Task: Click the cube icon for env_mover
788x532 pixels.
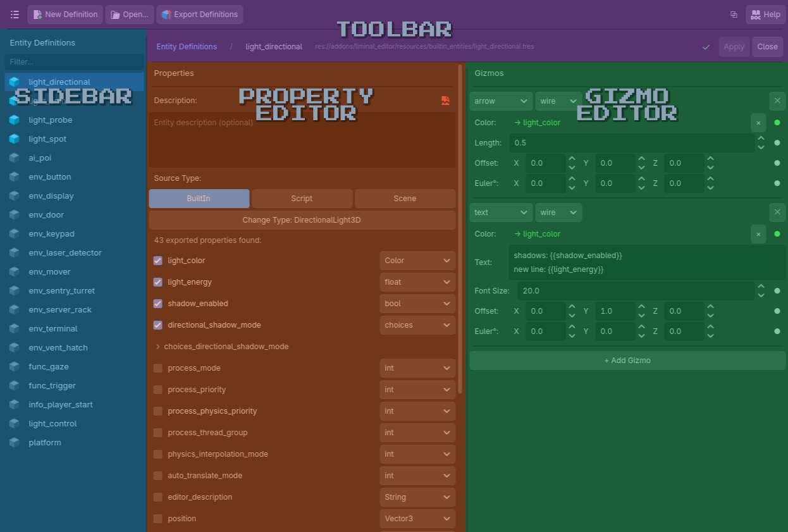Action: 14,272
